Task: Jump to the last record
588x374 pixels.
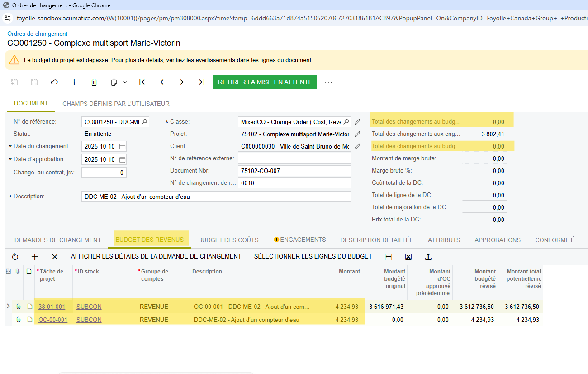Action: [x=202, y=82]
